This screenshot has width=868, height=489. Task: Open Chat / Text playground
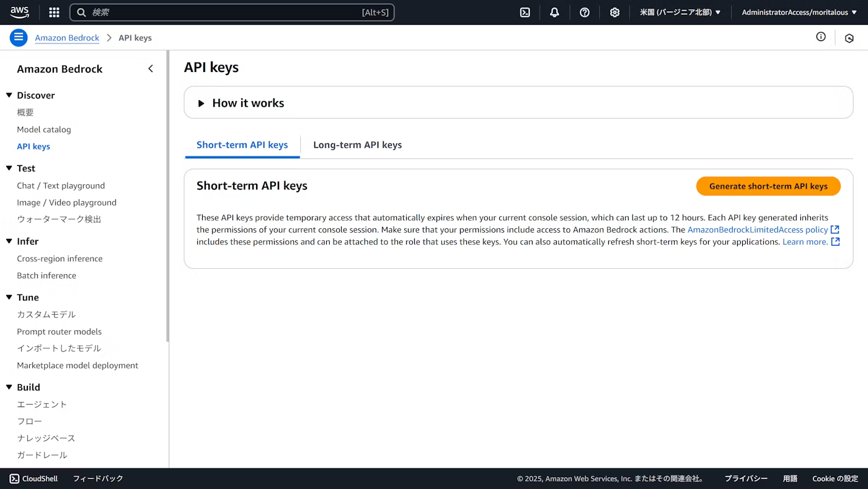tap(61, 186)
